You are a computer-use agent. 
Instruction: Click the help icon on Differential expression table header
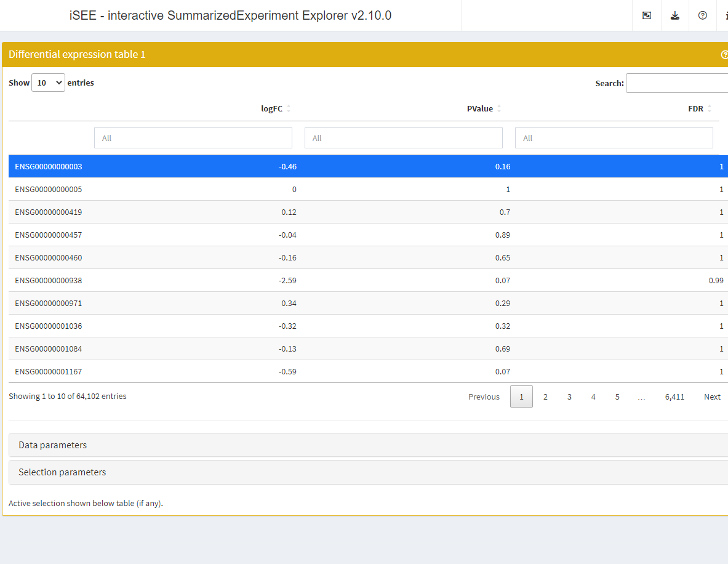(724, 55)
